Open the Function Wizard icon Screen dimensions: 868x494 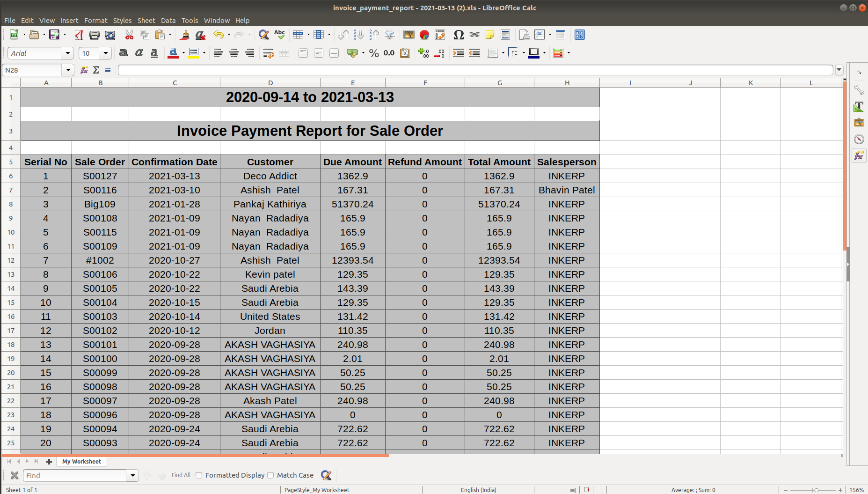84,70
